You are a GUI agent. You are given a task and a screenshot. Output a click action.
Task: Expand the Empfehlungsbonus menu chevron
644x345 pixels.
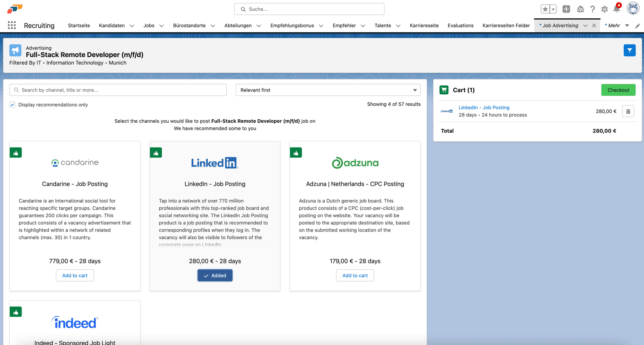tap(321, 26)
